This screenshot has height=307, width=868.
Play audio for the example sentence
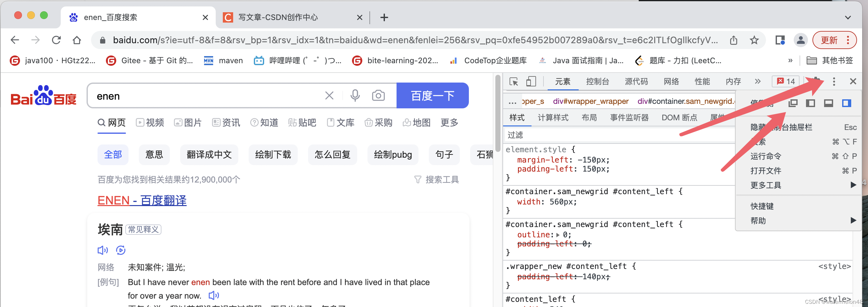[214, 296]
